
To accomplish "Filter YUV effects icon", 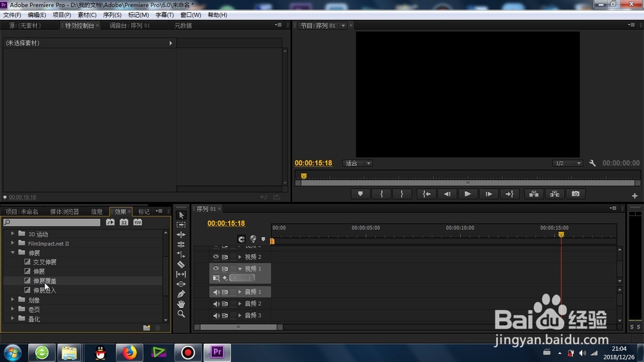I will [138, 222].
